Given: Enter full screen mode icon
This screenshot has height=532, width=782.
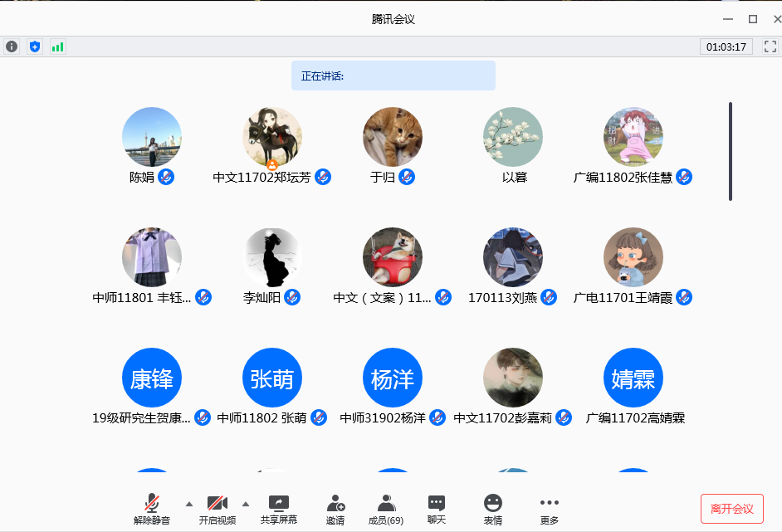Looking at the screenshot, I should point(770,46).
